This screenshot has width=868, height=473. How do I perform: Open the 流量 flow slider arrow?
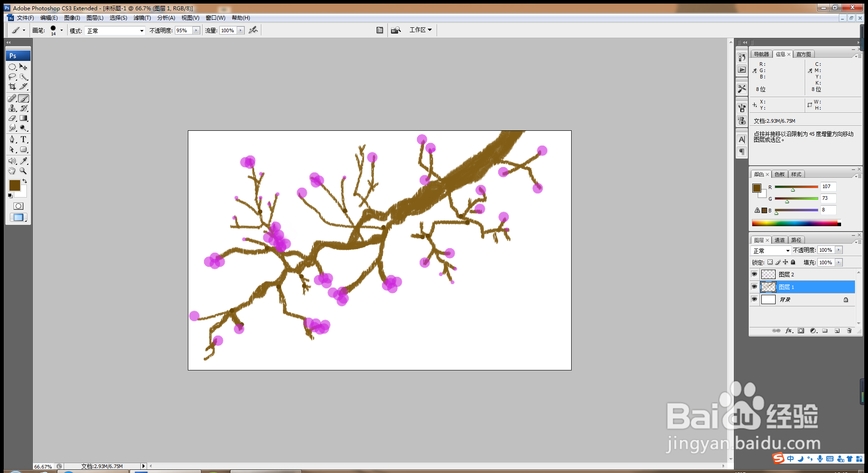click(x=241, y=30)
